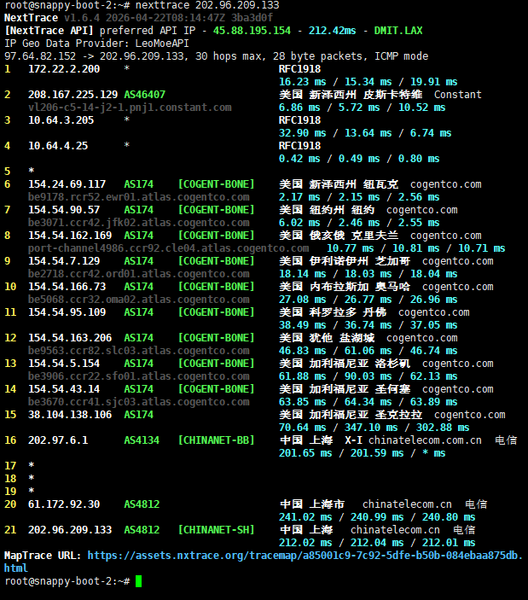Click the '0.42 ms' latency value
The height and width of the screenshot is (600, 528).
[300, 159]
